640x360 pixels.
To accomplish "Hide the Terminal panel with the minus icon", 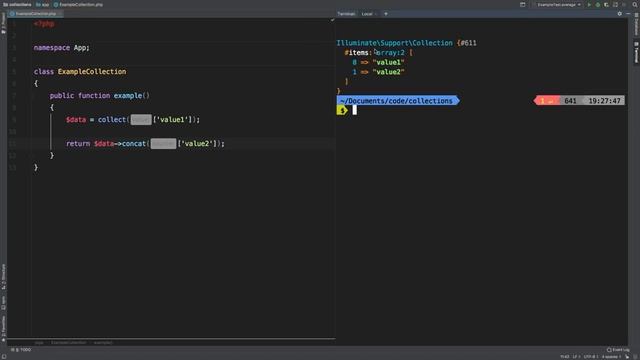I will (628, 13).
